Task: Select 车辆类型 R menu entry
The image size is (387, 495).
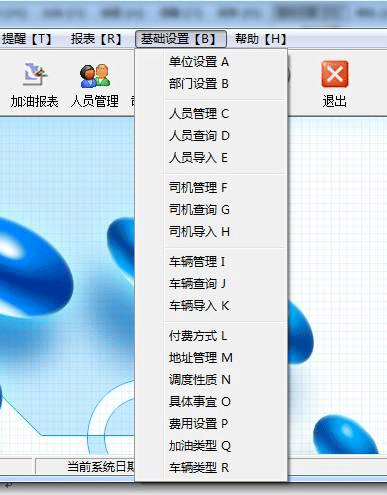Action: point(211,468)
